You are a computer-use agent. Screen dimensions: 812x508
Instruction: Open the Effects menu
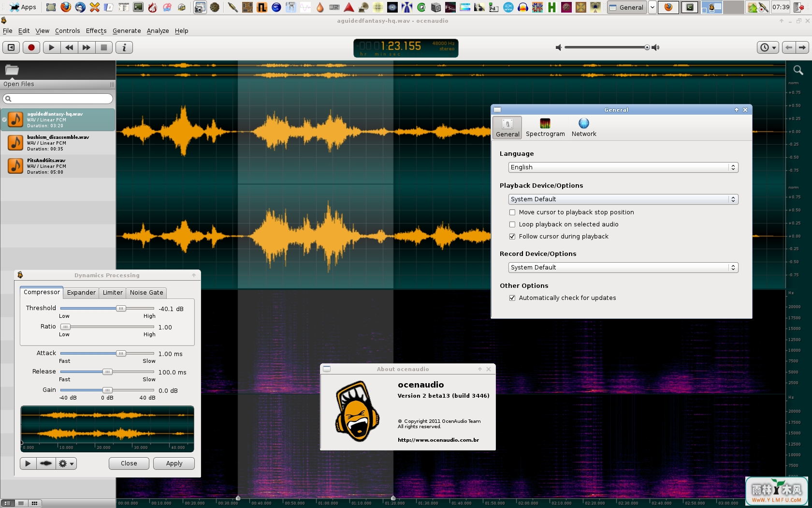96,30
